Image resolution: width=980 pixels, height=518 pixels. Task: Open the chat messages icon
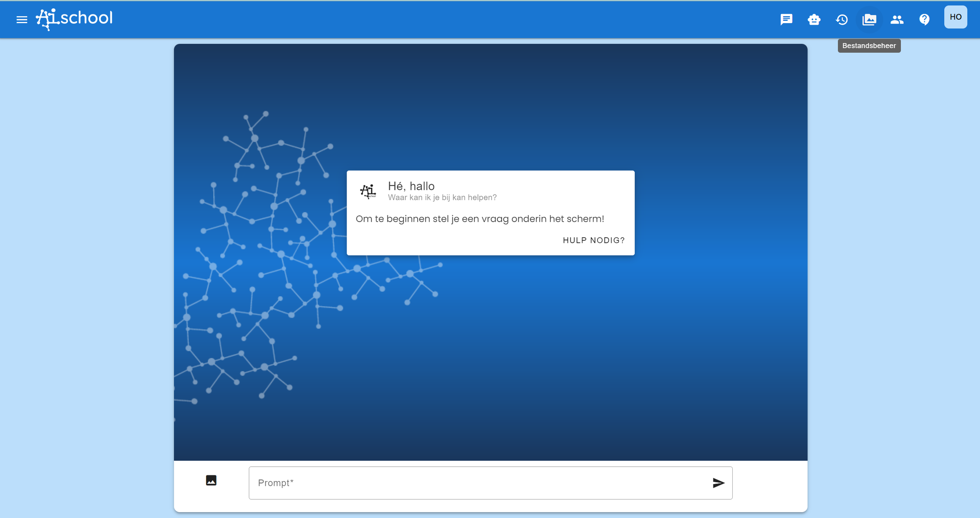pyautogui.click(x=786, y=19)
